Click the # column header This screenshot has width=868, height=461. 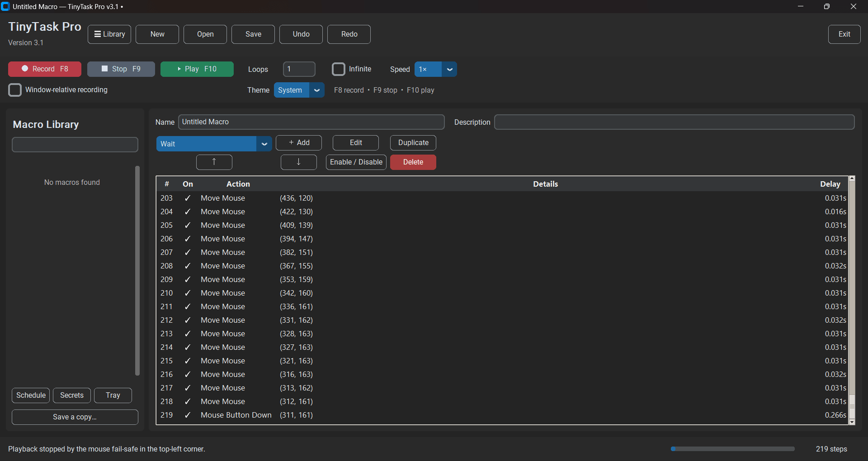[x=167, y=184]
